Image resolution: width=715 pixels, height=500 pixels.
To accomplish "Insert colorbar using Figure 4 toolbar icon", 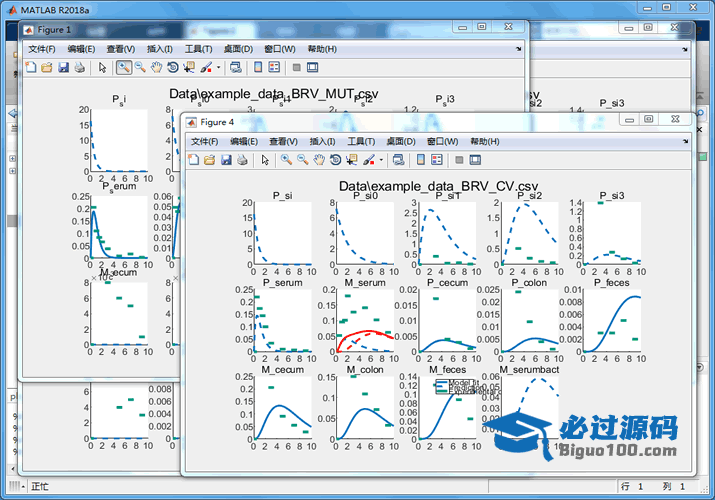I will (420, 160).
